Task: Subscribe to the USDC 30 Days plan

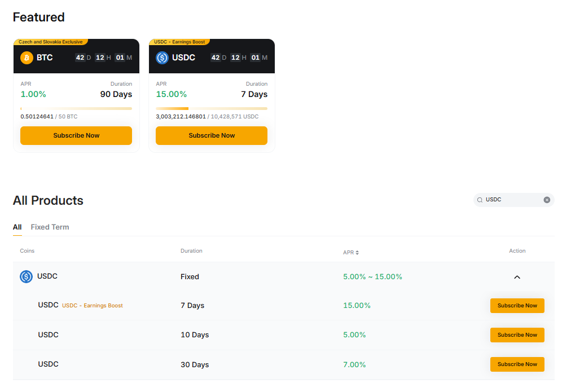Action: point(517,364)
